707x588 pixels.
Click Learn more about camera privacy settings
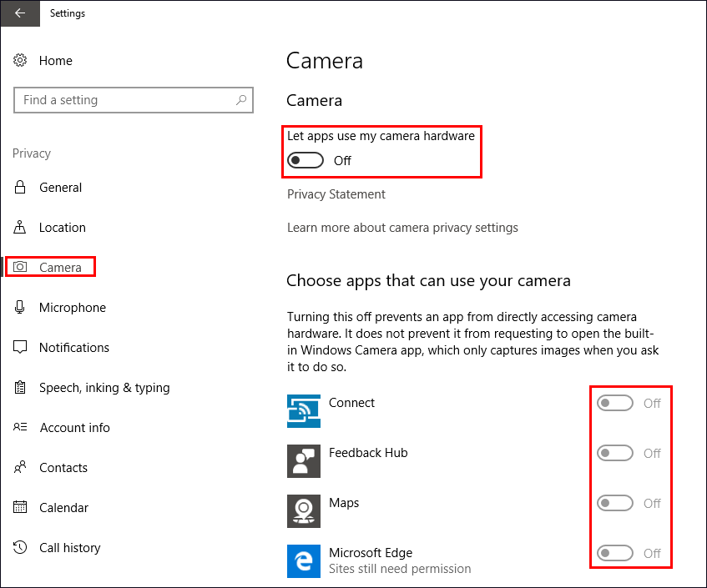(x=402, y=228)
